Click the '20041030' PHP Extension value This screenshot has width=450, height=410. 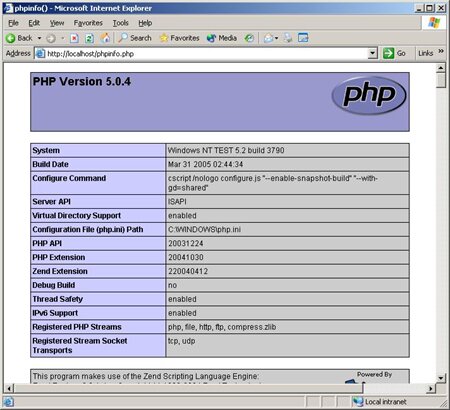[185, 257]
